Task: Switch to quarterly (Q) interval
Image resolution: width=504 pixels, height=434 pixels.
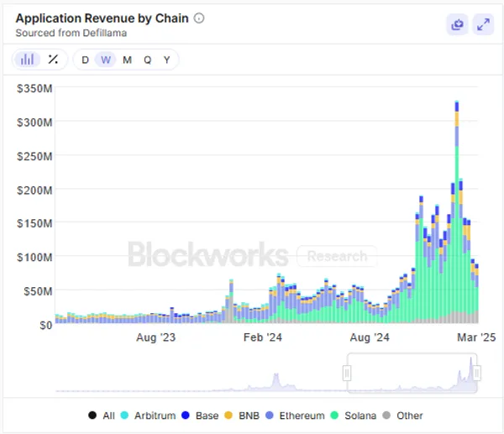Action: (147, 60)
